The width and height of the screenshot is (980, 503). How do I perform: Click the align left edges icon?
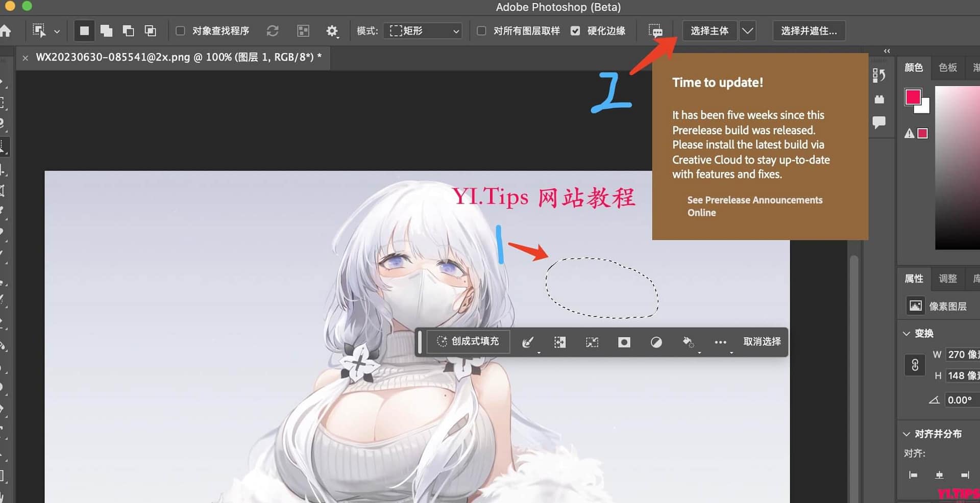click(x=912, y=474)
